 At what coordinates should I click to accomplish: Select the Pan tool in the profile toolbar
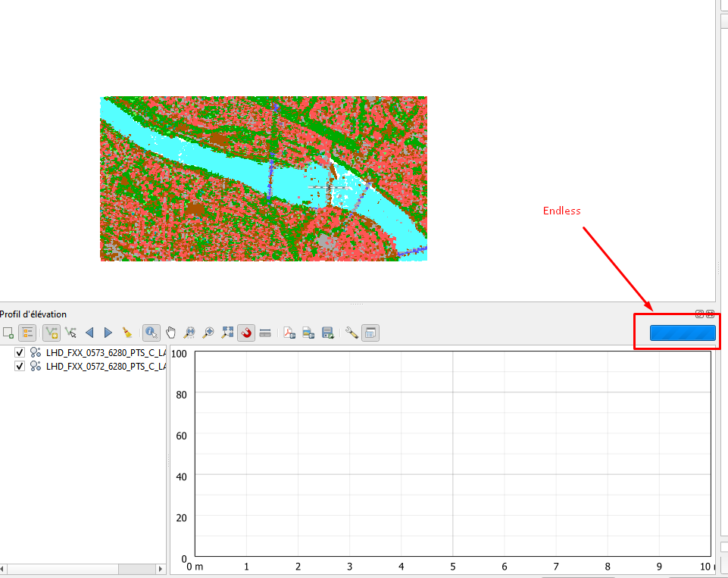pos(170,332)
